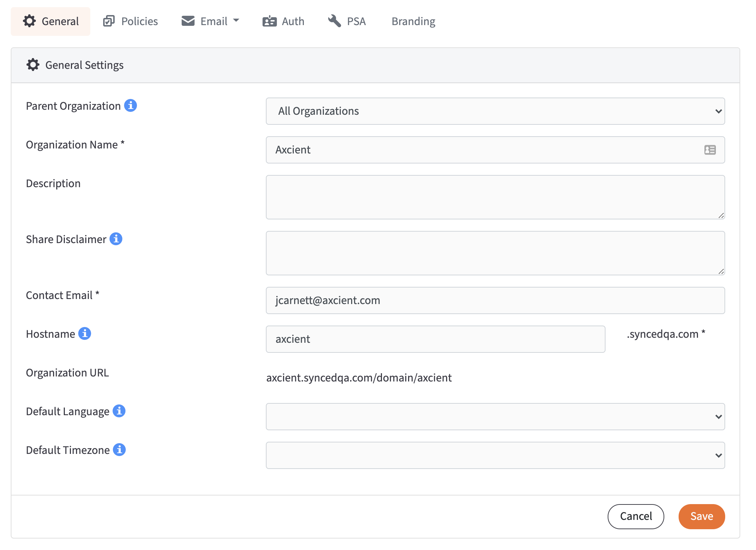Click the General Settings gear icon
The height and width of the screenshot is (550, 756).
click(x=33, y=65)
